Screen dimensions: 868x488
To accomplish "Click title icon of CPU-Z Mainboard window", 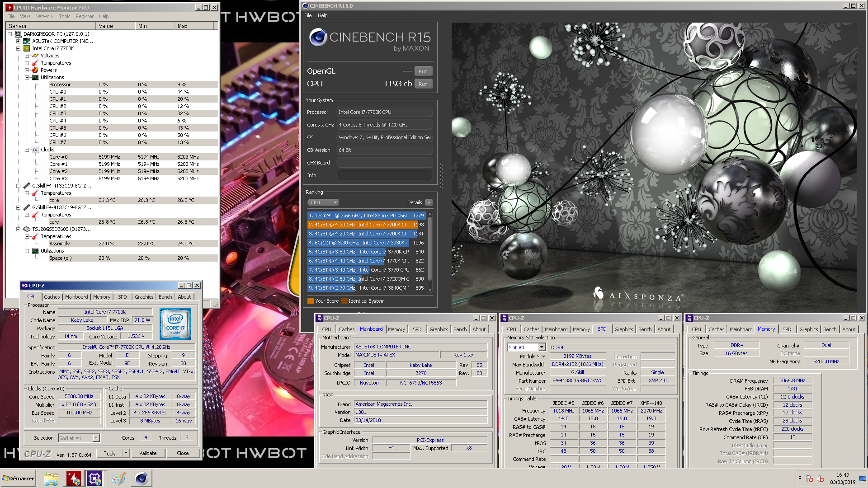I will tap(320, 318).
